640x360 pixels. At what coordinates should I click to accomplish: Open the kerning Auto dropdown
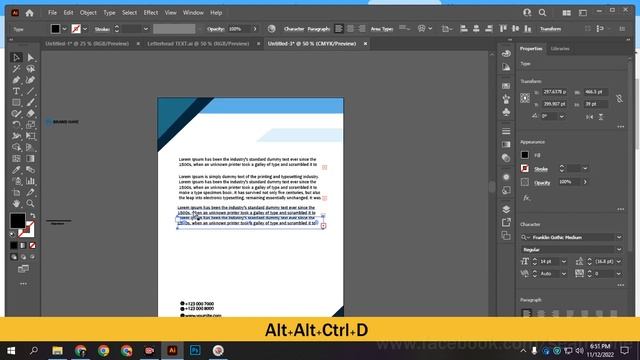564,274
